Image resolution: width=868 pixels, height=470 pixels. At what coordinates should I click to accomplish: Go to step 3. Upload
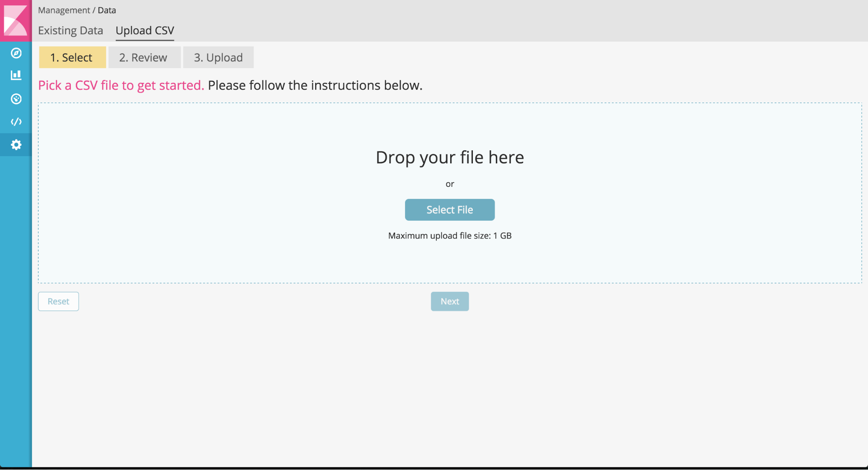click(218, 57)
